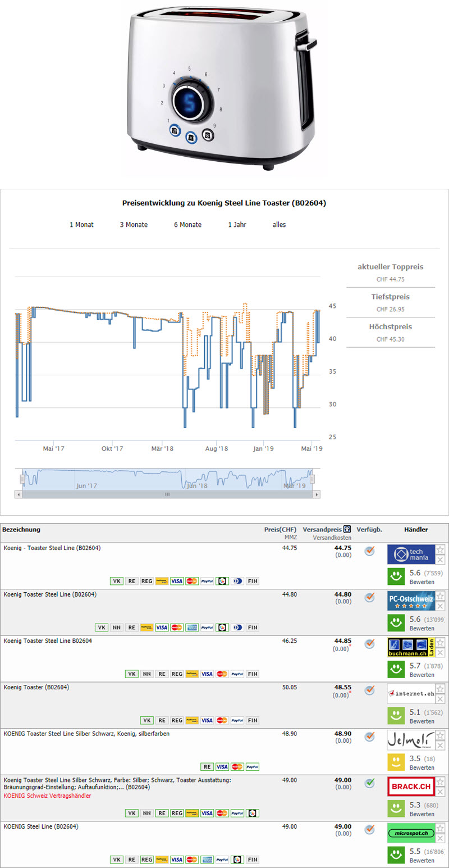Viewport: 449px width, 868px height.
Task: Open the Koenig Toaster Steel Line B02604 buchmann offer
Action: pos(48,640)
